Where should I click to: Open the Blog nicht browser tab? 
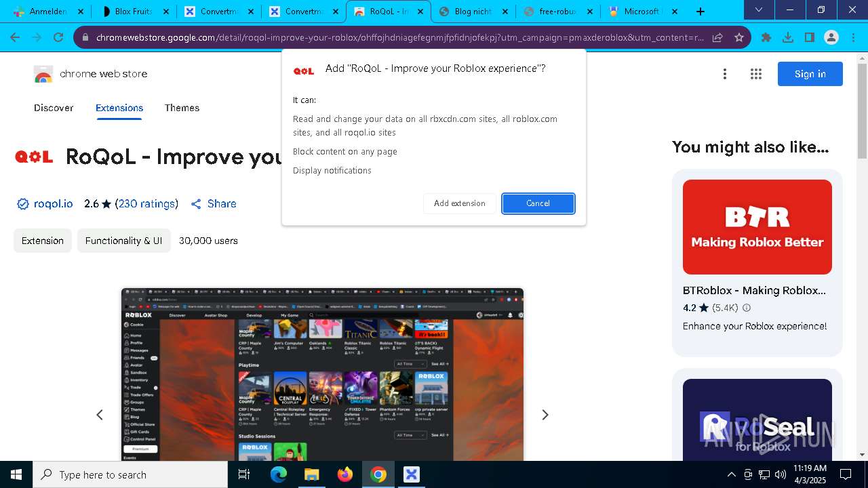[x=473, y=12]
